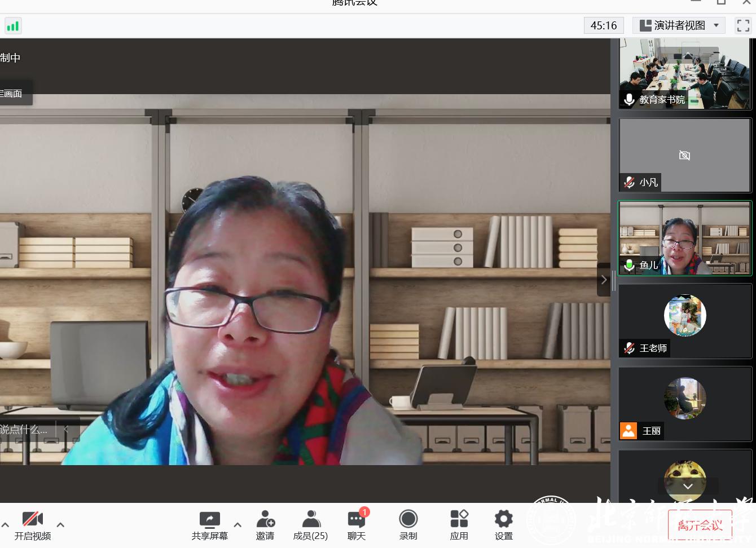Open the Settings (设置) gear
This screenshot has height=548, width=756.
503,525
